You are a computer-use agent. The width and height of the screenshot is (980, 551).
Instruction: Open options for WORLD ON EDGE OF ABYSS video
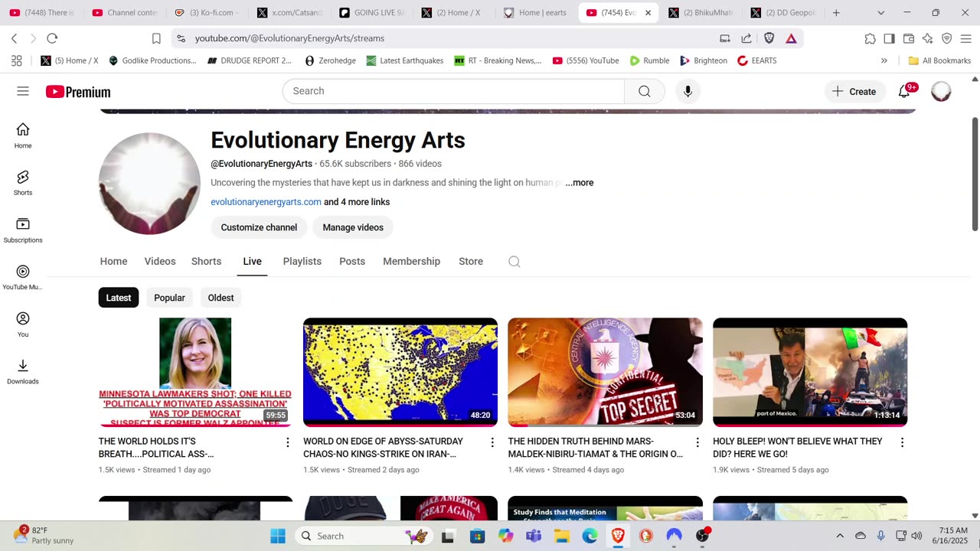(492, 442)
